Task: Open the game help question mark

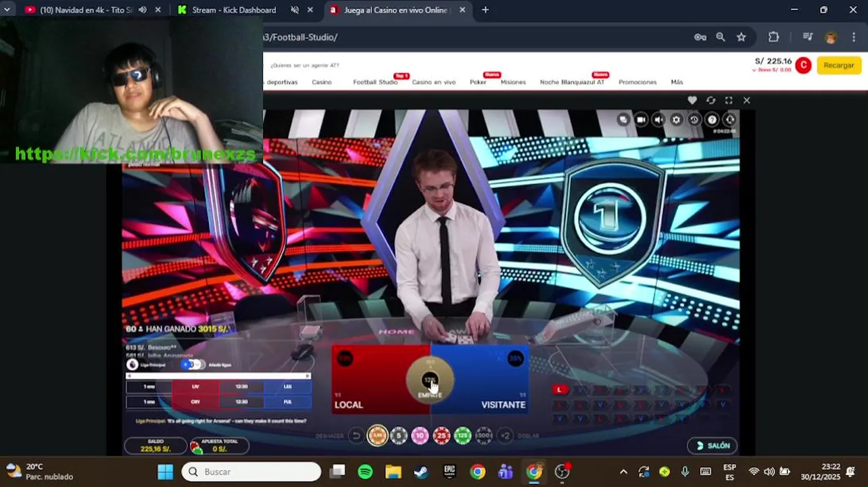Action: click(x=712, y=120)
